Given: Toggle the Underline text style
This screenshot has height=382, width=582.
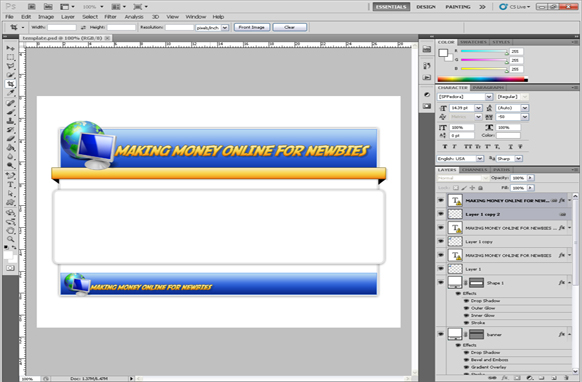Looking at the screenshot, I should [x=511, y=147].
